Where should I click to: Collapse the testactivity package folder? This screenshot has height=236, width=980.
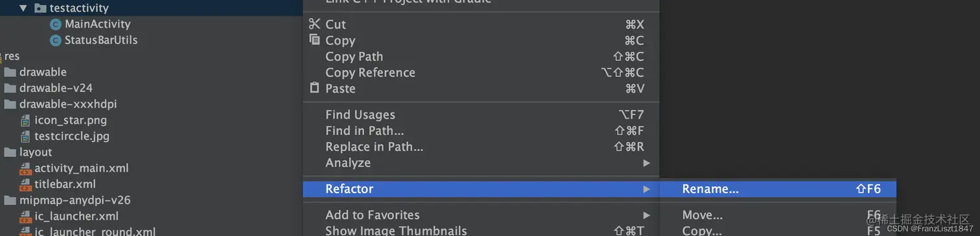(x=23, y=8)
